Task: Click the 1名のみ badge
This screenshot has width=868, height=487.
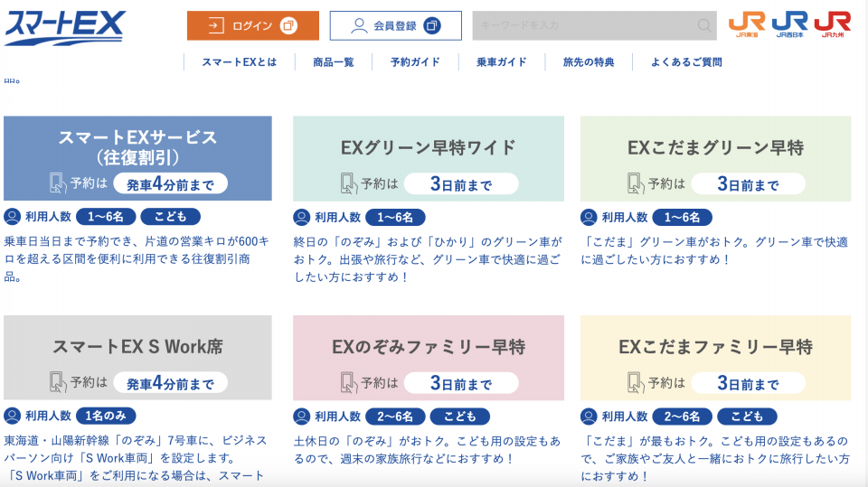Action: [106, 416]
